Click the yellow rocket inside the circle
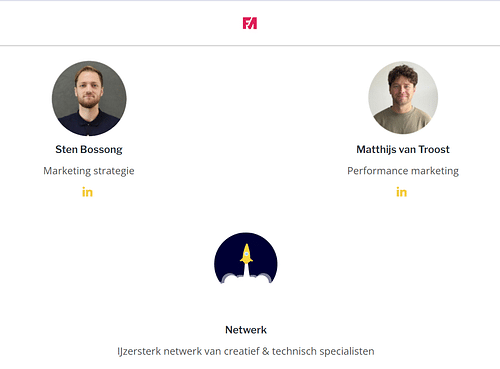 [x=246, y=254]
